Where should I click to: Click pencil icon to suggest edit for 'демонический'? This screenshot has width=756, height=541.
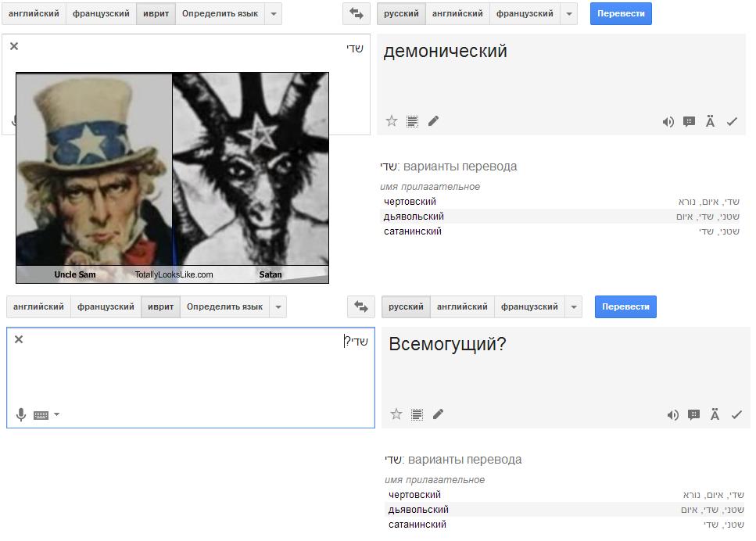(x=433, y=121)
